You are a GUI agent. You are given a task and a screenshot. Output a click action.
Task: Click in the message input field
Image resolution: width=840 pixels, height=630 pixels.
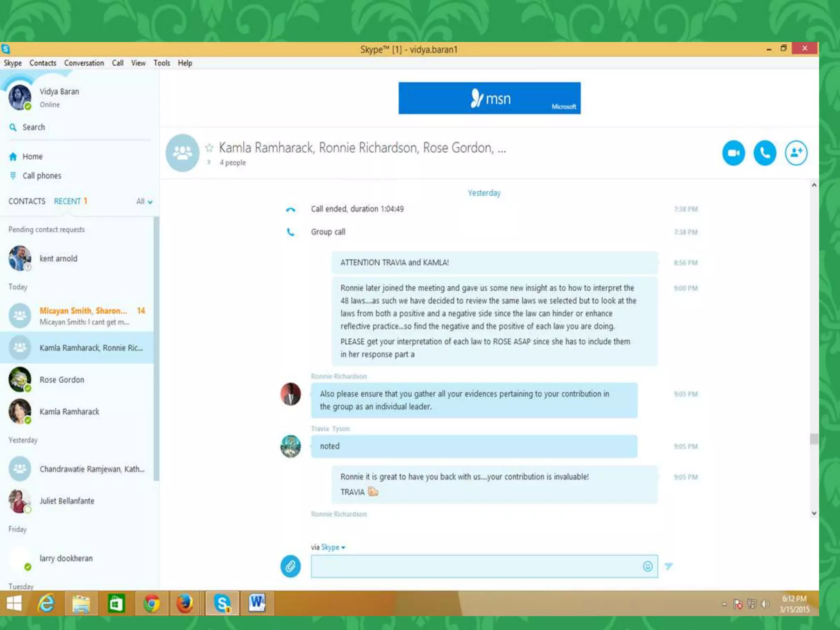(x=476, y=566)
